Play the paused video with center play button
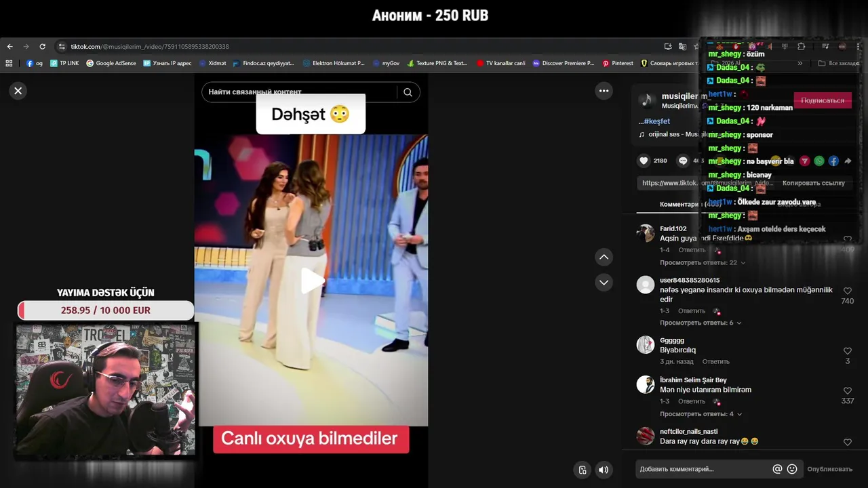The image size is (868, 488). pos(311,281)
